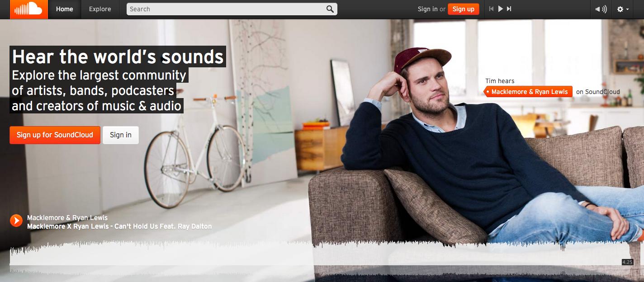Open Macklemore & Ryan Lewis orange tag
Viewport: 644px width, 282px height.
tap(528, 92)
